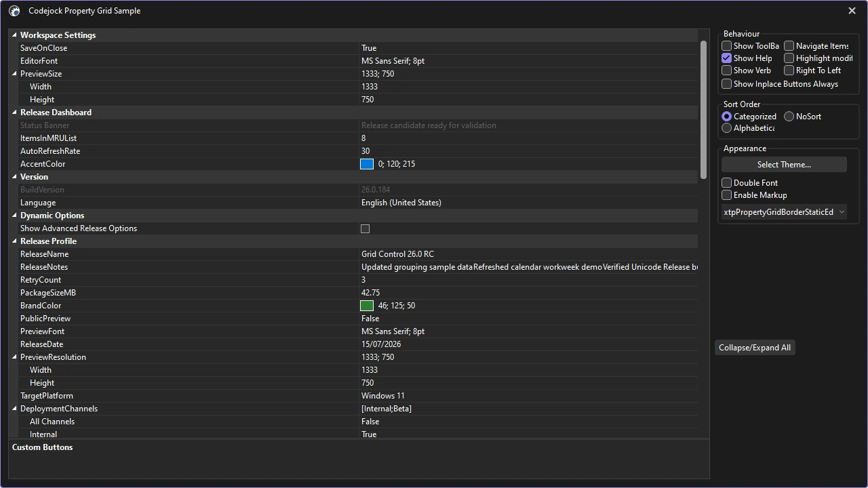Click the [Internal;Beta] value
This screenshot has width=868, height=488.
click(x=387, y=409)
